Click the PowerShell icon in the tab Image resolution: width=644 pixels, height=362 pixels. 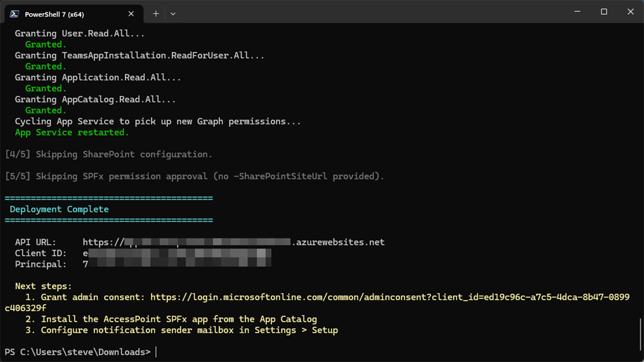point(13,13)
